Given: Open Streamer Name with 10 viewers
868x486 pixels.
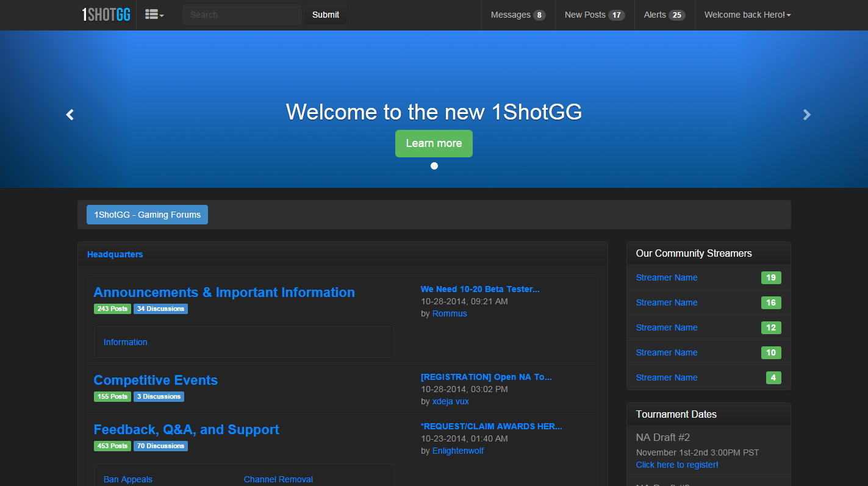Looking at the screenshot, I should click(667, 352).
